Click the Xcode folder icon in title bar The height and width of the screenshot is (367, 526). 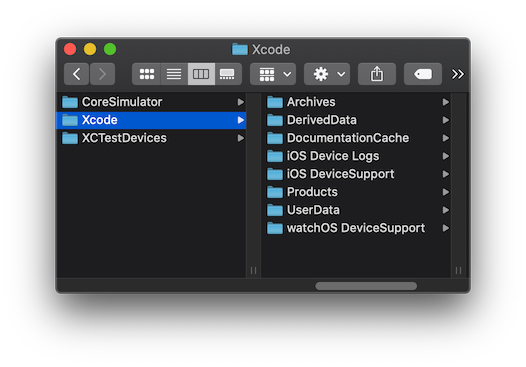click(x=240, y=49)
